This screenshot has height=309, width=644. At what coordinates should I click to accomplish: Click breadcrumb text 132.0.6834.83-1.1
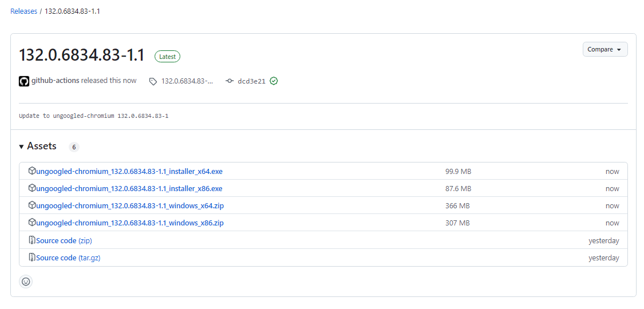coord(72,11)
